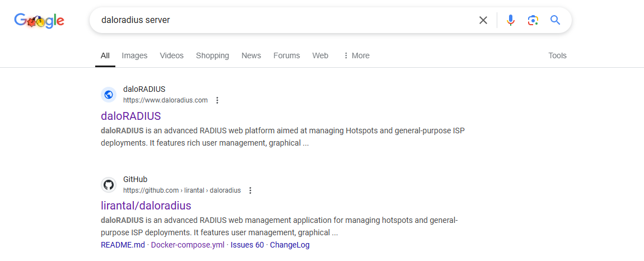
Task: Open the ChangeLog sitelink
Action: coord(290,245)
